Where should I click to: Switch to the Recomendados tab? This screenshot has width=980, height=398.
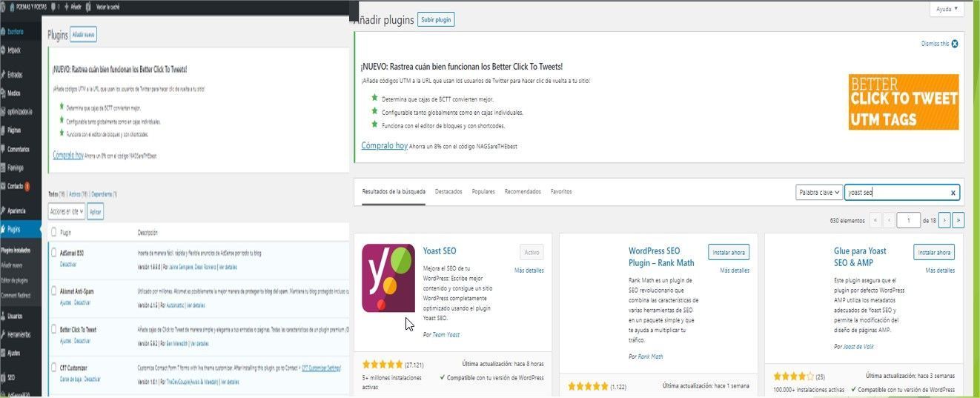coord(523,191)
